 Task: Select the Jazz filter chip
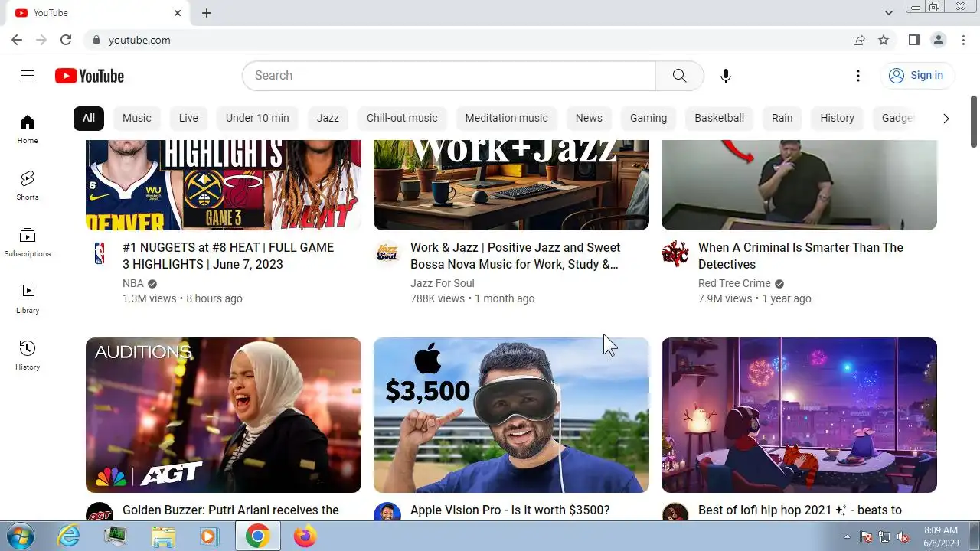click(328, 118)
